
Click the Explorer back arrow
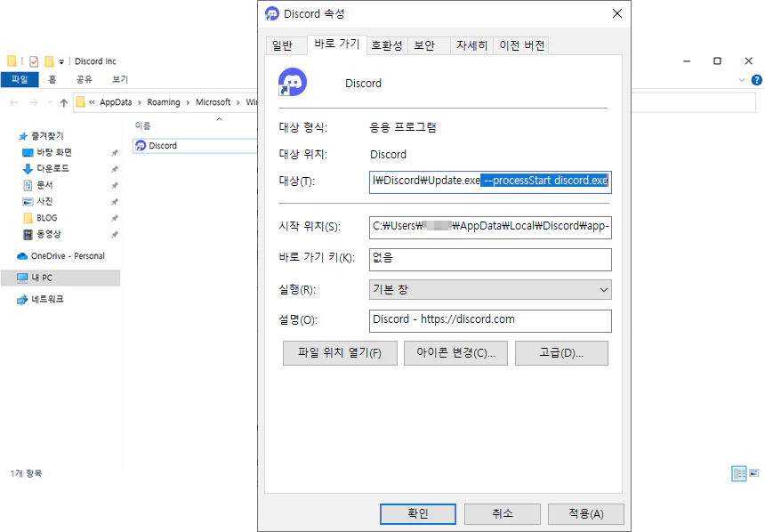pyautogui.click(x=13, y=102)
